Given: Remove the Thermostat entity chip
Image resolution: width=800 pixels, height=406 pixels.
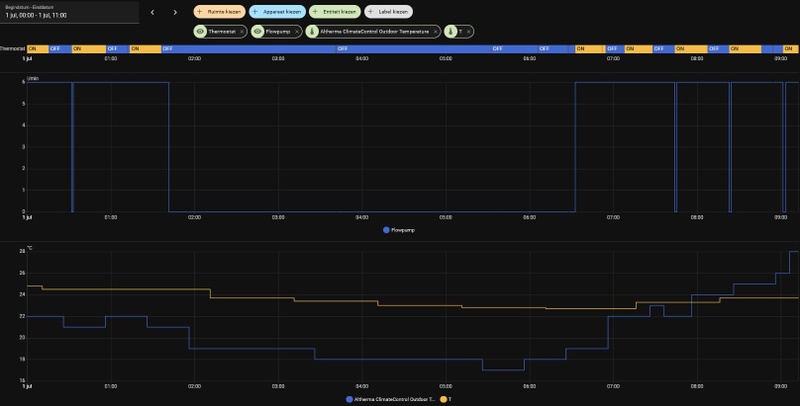Looking at the screenshot, I should 242,32.
